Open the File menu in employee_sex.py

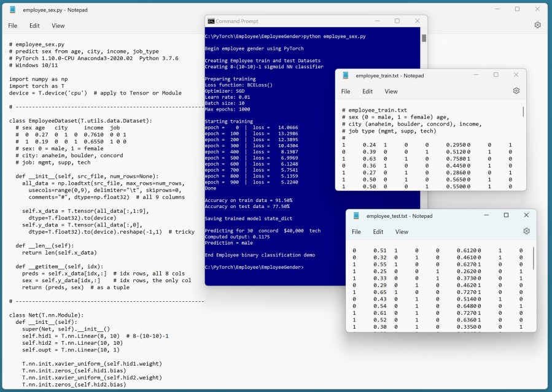12,25
